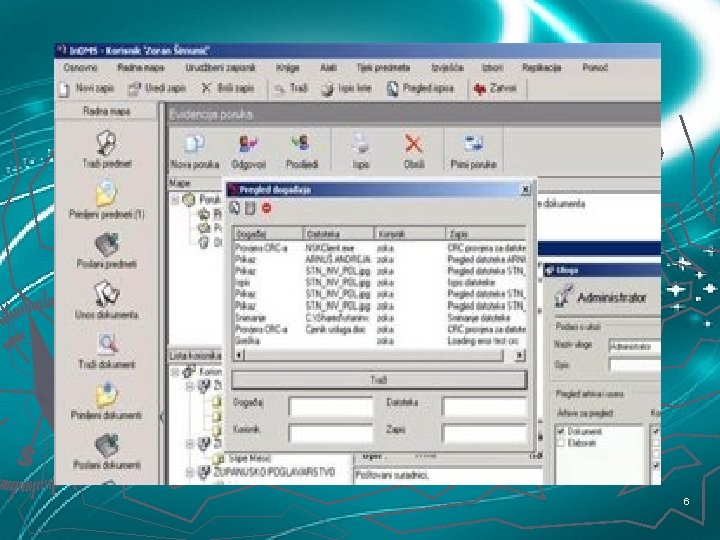Open the Urudžbeni zapisnik menu
The width and height of the screenshot is (720, 540).
tap(220, 68)
